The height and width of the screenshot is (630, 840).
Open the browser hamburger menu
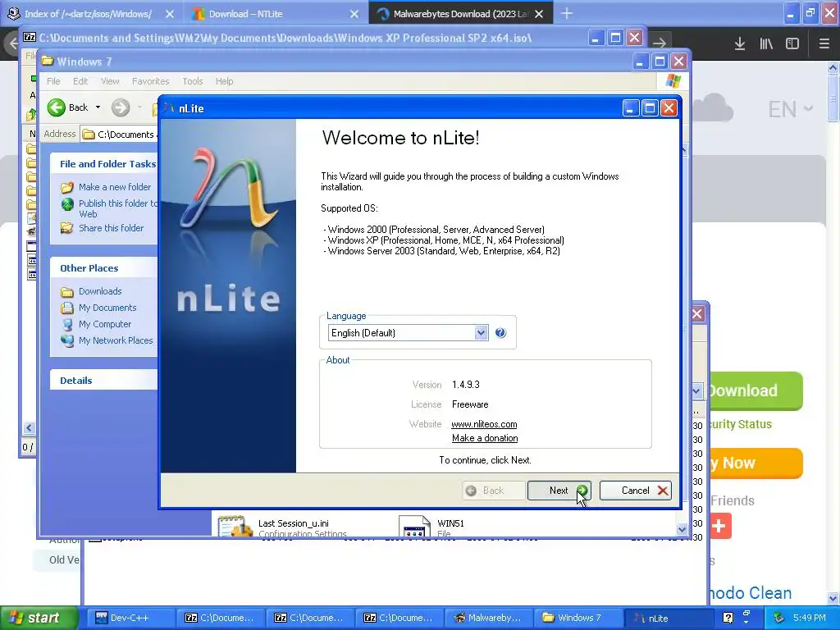pyautogui.click(x=824, y=43)
